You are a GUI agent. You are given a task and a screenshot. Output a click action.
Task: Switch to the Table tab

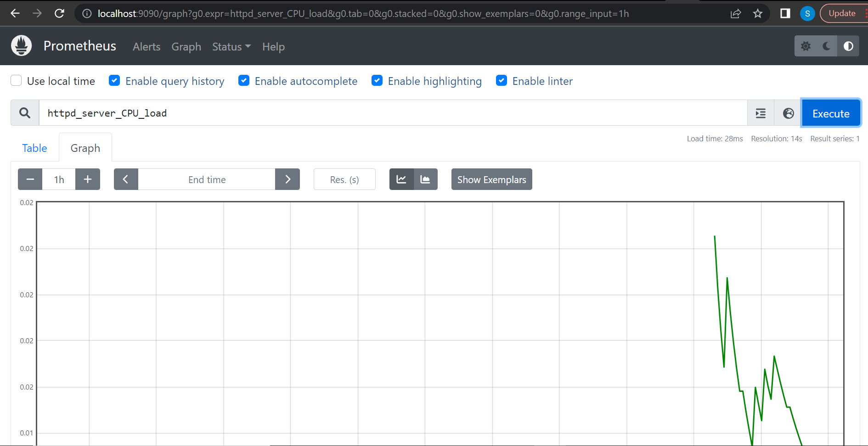[x=34, y=148]
